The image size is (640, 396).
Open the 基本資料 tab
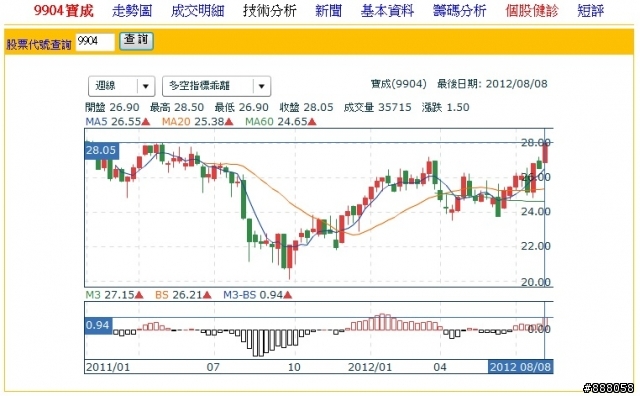387,11
